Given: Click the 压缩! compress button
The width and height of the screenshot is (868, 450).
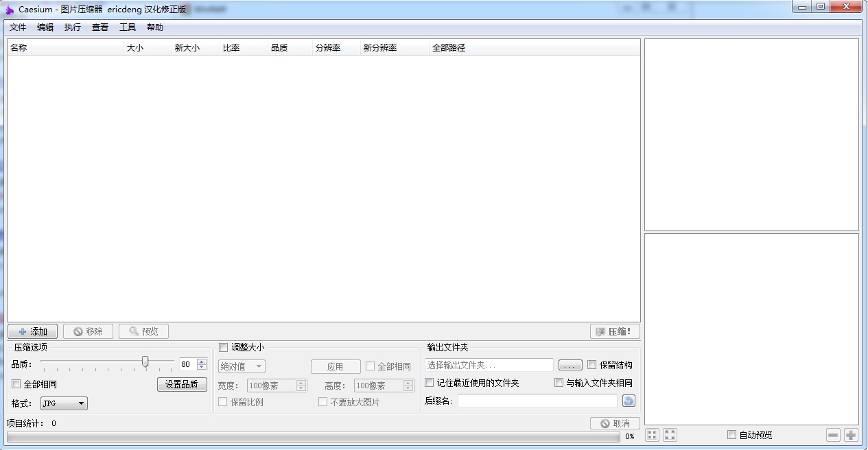Looking at the screenshot, I should click(x=615, y=331).
